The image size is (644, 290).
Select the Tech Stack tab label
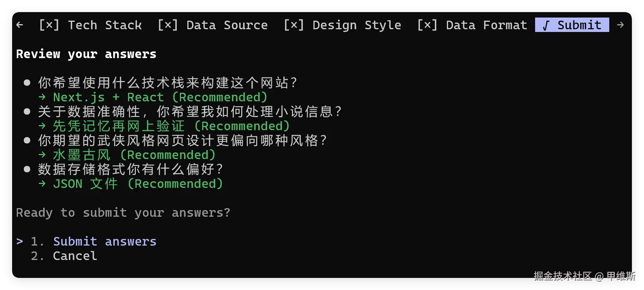click(105, 25)
